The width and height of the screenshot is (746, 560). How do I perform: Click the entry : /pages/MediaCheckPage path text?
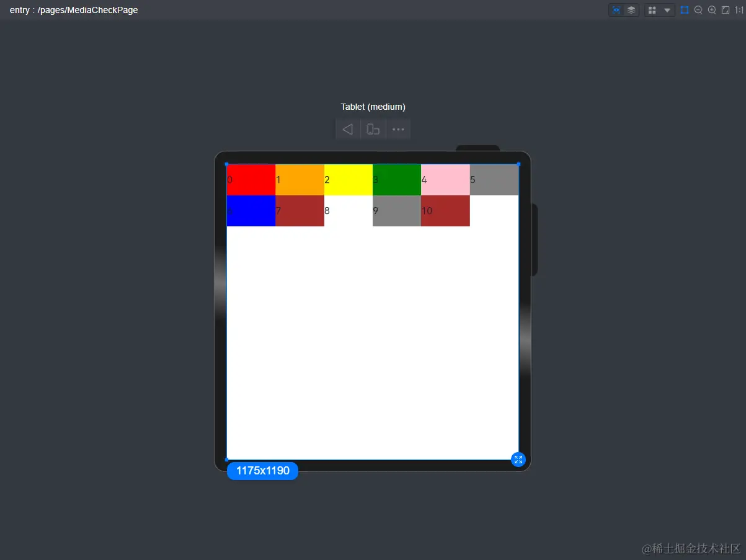point(74,10)
